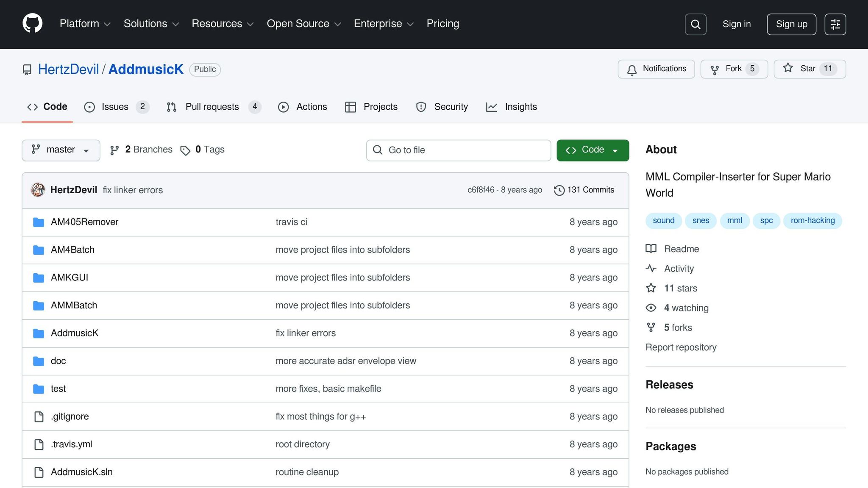The height and width of the screenshot is (488, 868).
Task: Switch to the Security tab
Action: click(x=442, y=107)
